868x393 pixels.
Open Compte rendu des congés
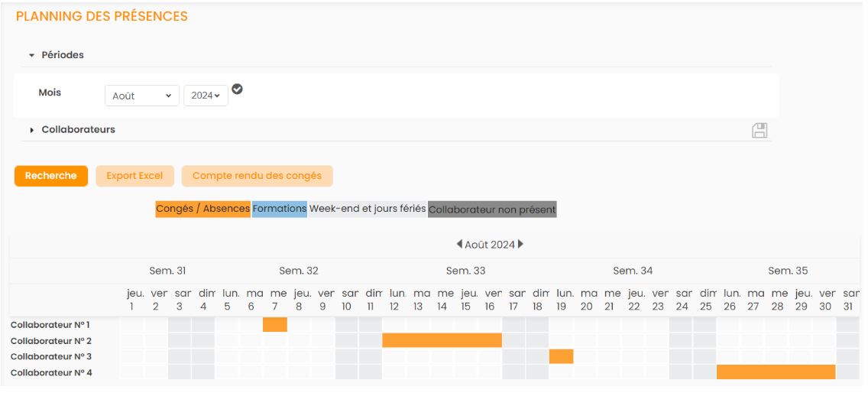click(x=257, y=176)
